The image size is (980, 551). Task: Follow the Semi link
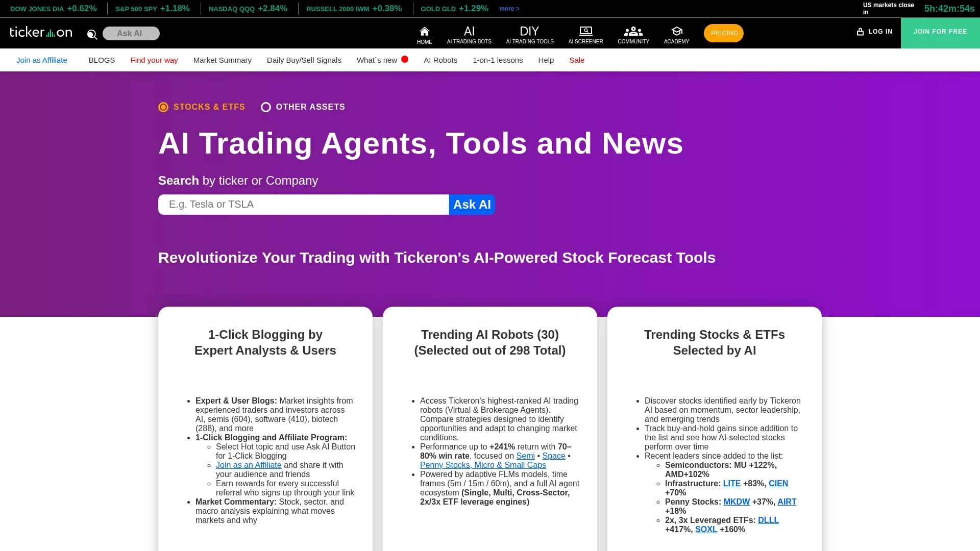(x=525, y=456)
